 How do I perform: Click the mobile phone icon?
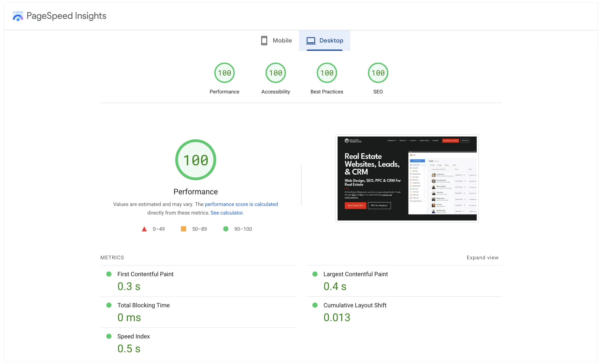[264, 40]
